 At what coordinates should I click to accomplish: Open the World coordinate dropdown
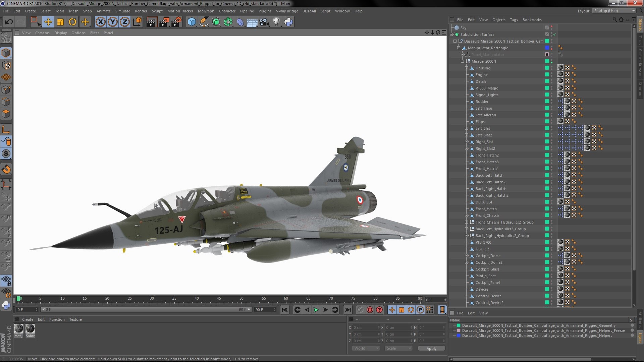click(366, 348)
